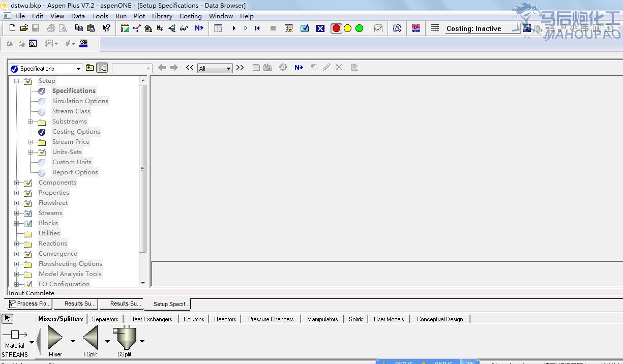
Task: Expand the Substreams folder
Action: 31,122
